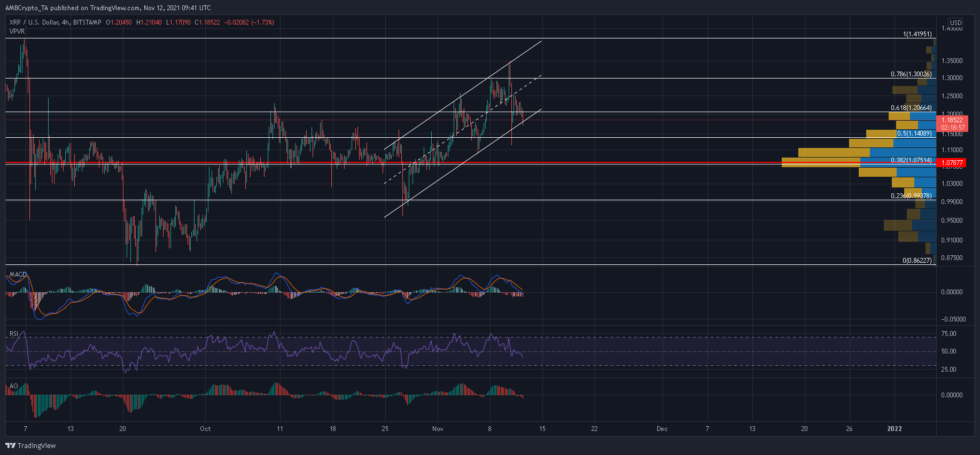Select the RSI indicator label
980x455 pixels.
point(14,334)
